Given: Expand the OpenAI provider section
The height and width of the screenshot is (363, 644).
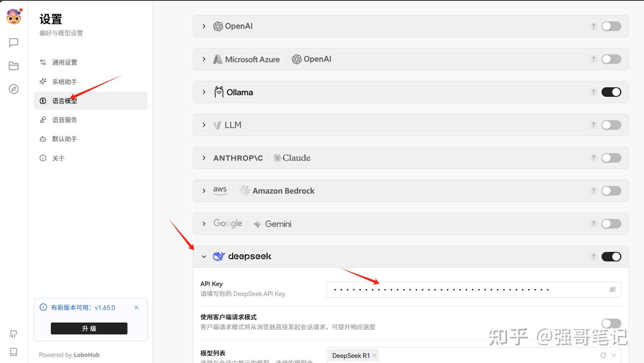Looking at the screenshot, I should (x=204, y=26).
